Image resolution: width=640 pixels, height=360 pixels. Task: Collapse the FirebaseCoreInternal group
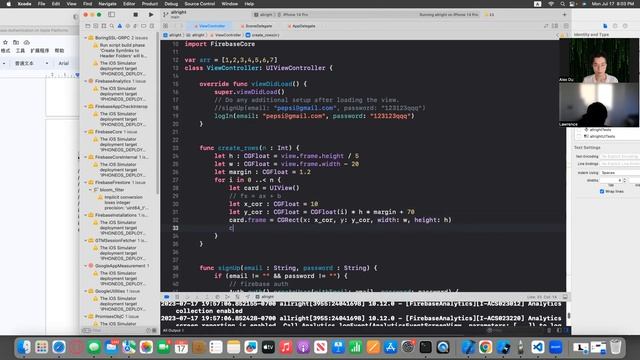(85, 157)
